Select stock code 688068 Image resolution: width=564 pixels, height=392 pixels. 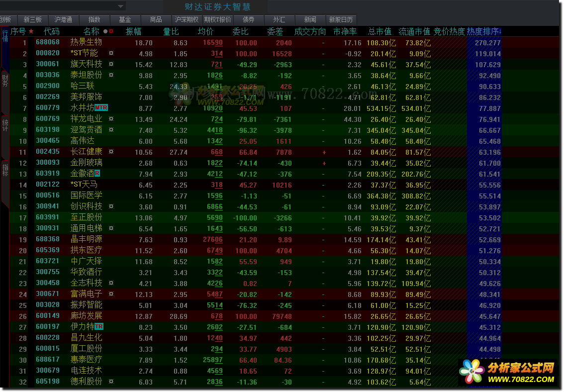[48, 42]
